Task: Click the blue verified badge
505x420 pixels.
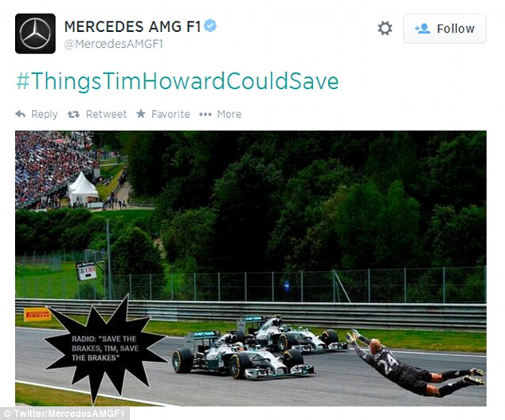Action: tap(210, 26)
